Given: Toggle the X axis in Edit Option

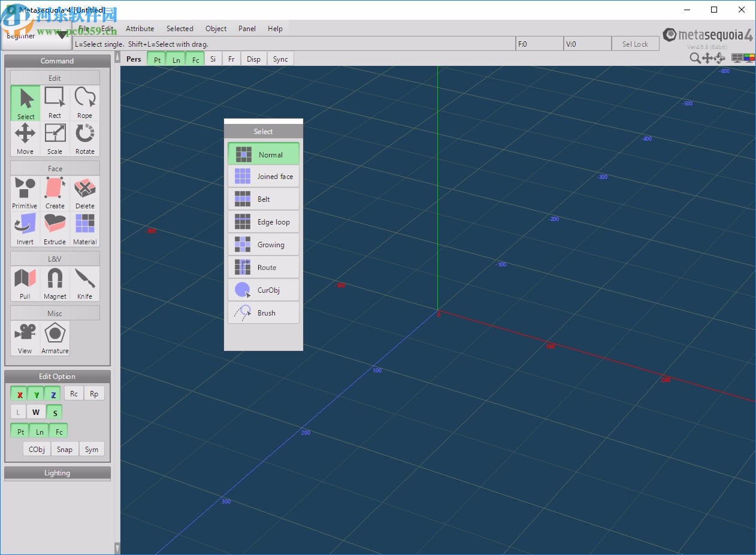Looking at the screenshot, I should pyautogui.click(x=19, y=394).
